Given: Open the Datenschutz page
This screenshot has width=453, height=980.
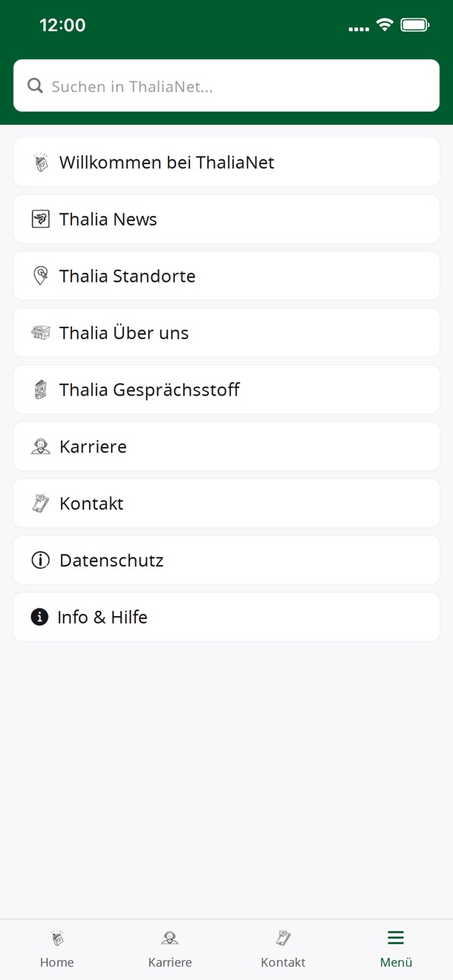Looking at the screenshot, I should coord(226,560).
